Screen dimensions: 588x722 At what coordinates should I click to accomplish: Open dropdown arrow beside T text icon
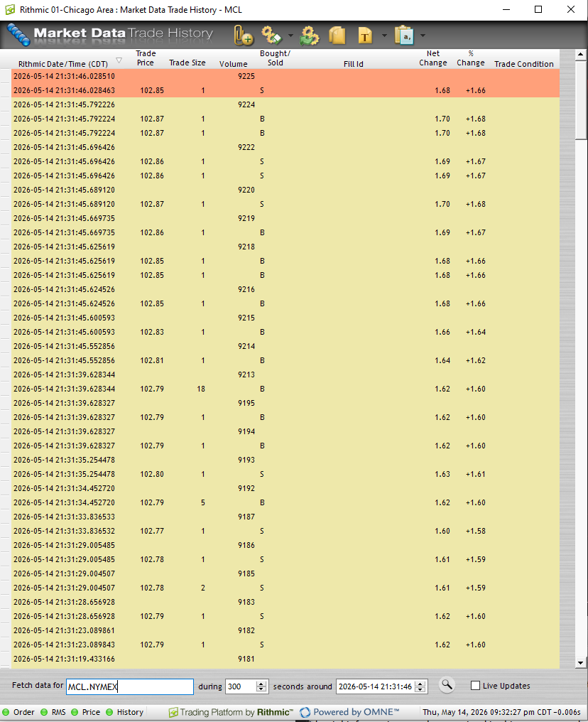pos(384,36)
